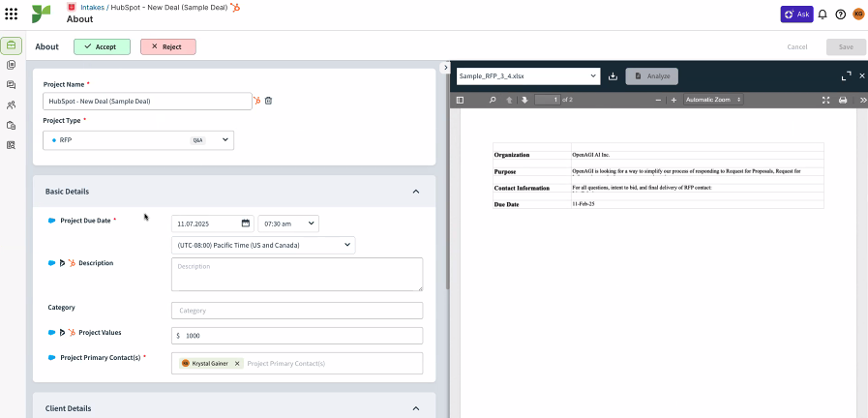This screenshot has width=868, height=418.
Task: Go to Intakes breadcrumb link
Action: pyautogui.click(x=93, y=8)
